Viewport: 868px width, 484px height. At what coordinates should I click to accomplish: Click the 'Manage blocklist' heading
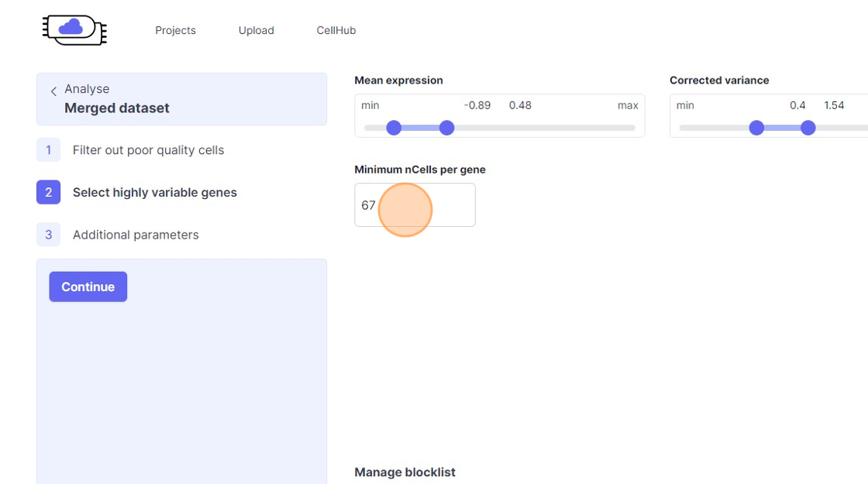point(405,472)
